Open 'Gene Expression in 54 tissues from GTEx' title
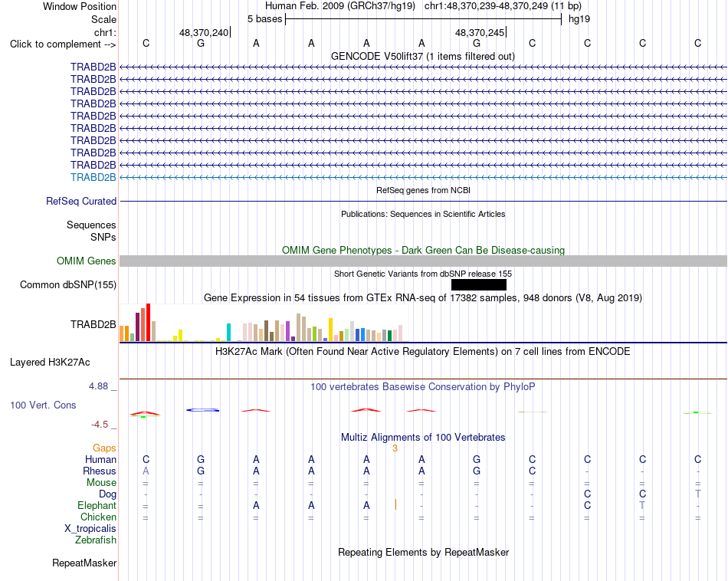Viewport: 728px width, 581px height. coord(423,297)
